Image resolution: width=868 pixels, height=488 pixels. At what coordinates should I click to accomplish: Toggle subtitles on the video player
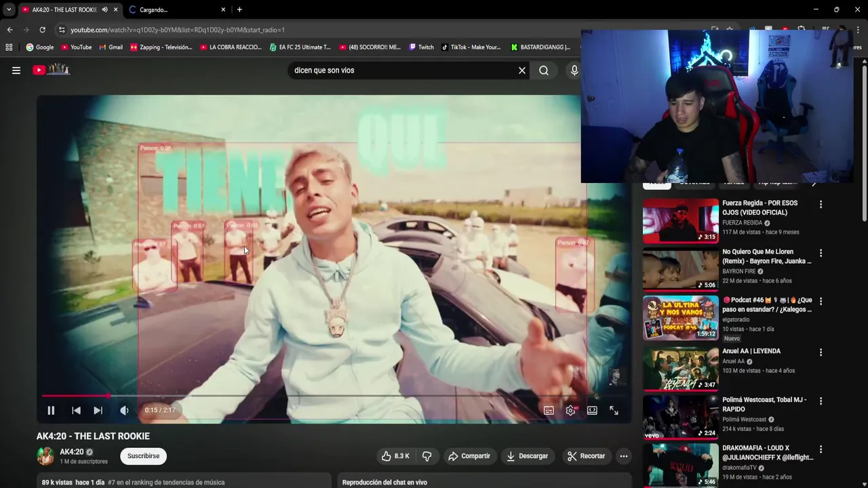pyautogui.click(x=549, y=410)
